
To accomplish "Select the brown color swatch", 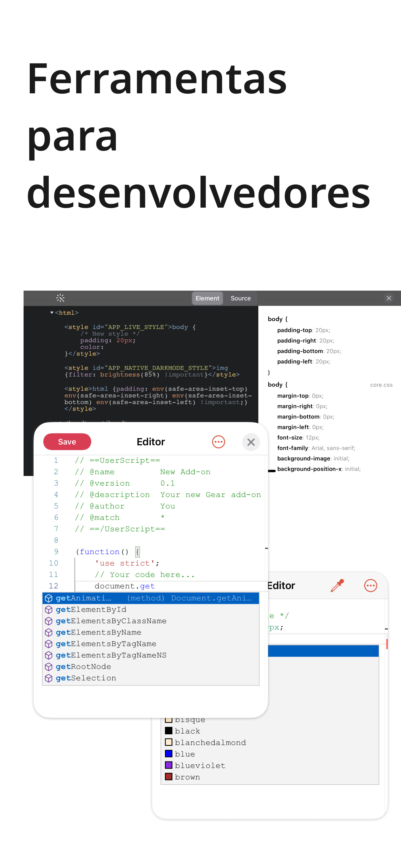I will click(169, 776).
